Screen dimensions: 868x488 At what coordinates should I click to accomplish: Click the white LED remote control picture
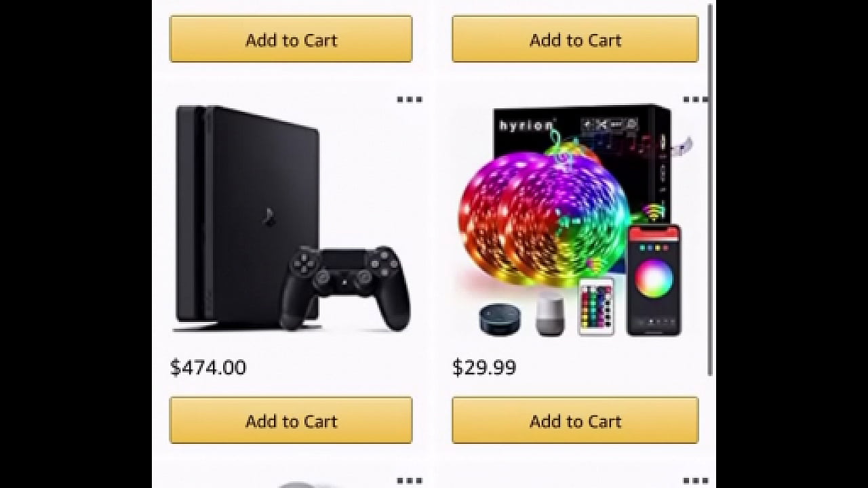pyautogui.click(x=596, y=306)
